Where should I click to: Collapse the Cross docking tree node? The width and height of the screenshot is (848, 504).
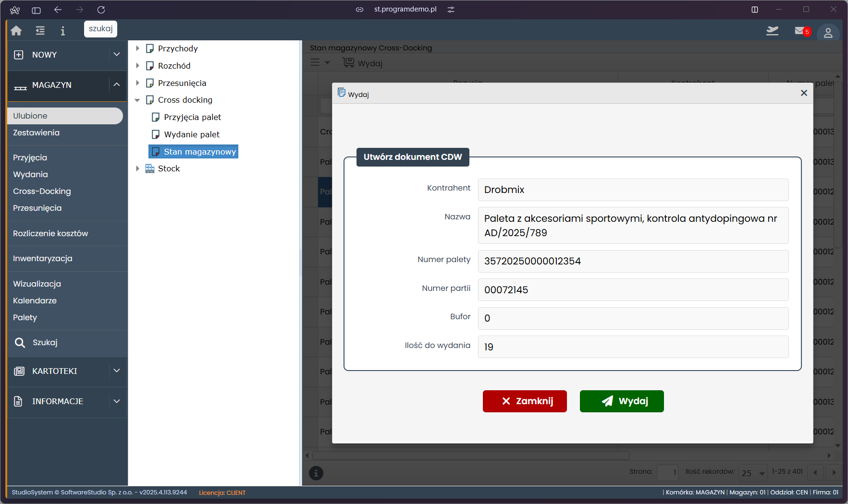137,100
